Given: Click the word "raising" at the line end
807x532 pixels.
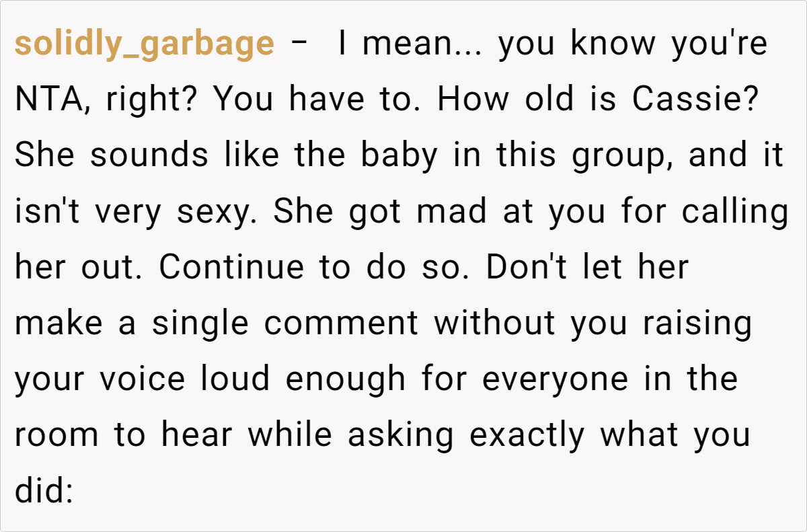Looking at the screenshot, I should coord(697,324).
